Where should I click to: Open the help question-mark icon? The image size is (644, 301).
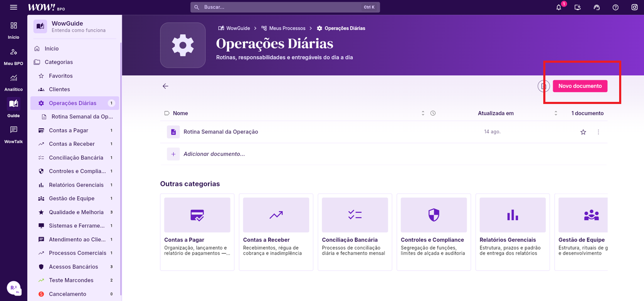tap(615, 7)
